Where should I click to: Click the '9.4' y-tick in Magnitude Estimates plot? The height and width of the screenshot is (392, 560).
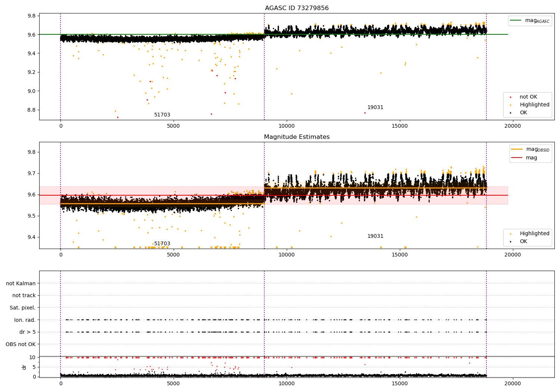31,237
